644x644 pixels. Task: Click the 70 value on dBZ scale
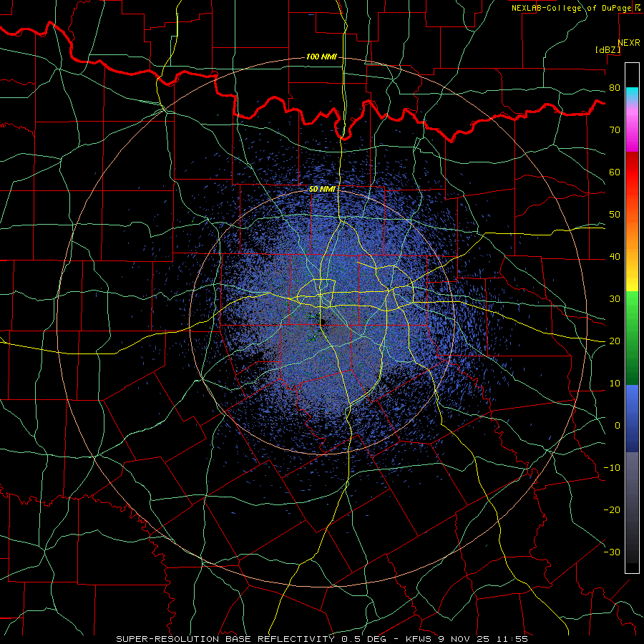click(x=615, y=130)
